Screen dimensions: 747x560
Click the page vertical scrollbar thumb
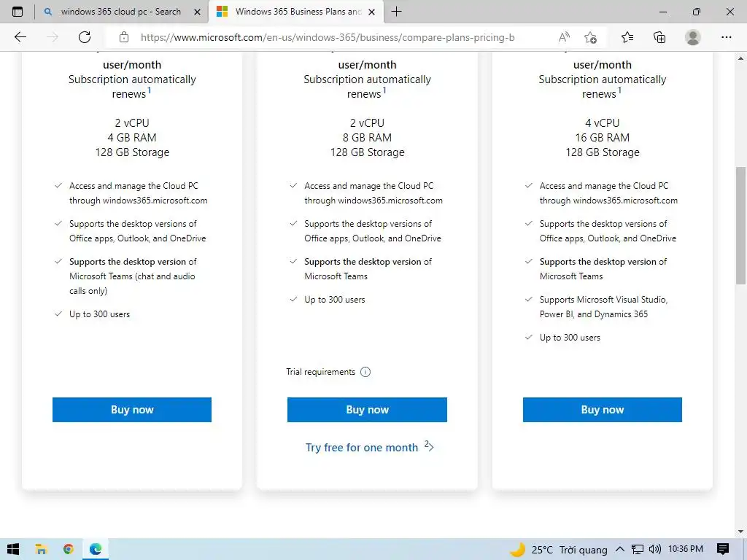pyautogui.click(x=740, y=225)
